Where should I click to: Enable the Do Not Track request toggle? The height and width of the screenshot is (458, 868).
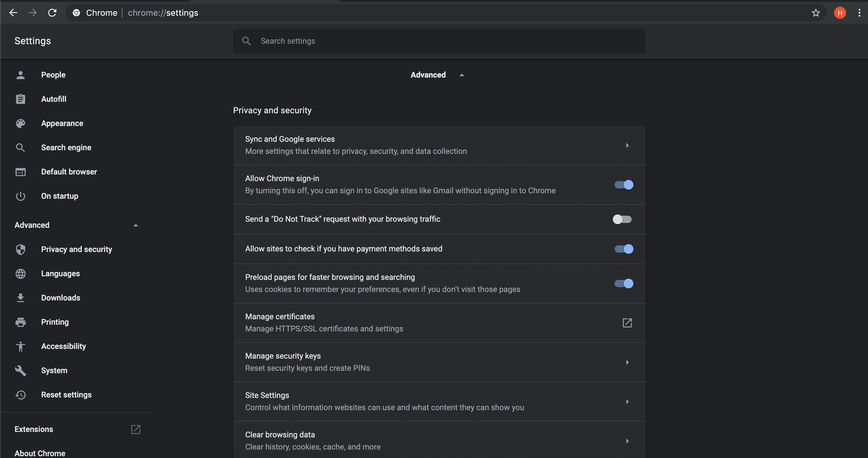pos(622,219)
